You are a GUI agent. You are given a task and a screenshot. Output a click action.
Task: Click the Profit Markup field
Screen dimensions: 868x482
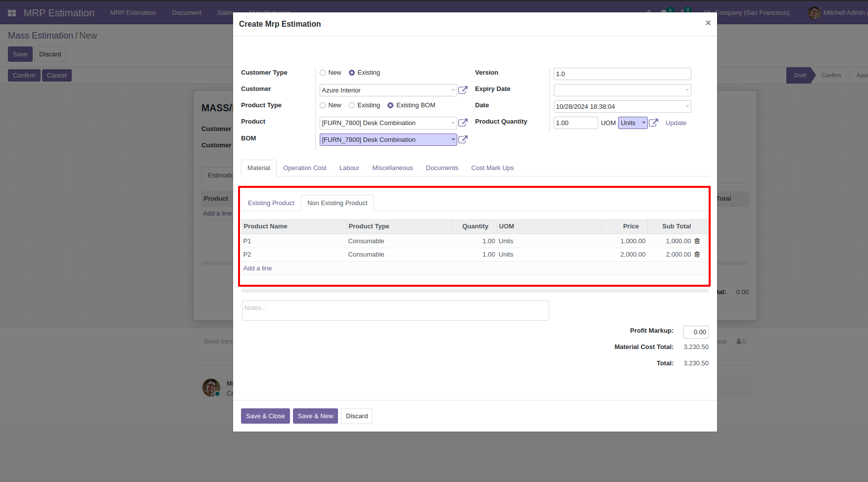click(x=696, y=332)
